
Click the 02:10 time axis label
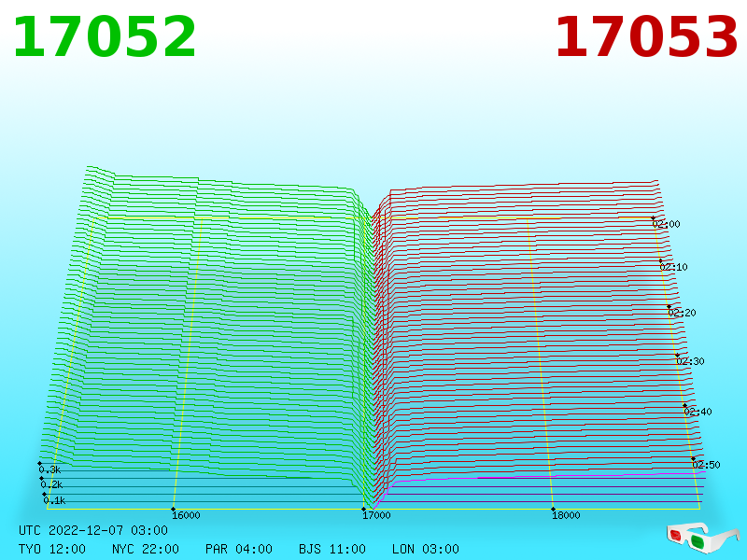click(673, 267)
